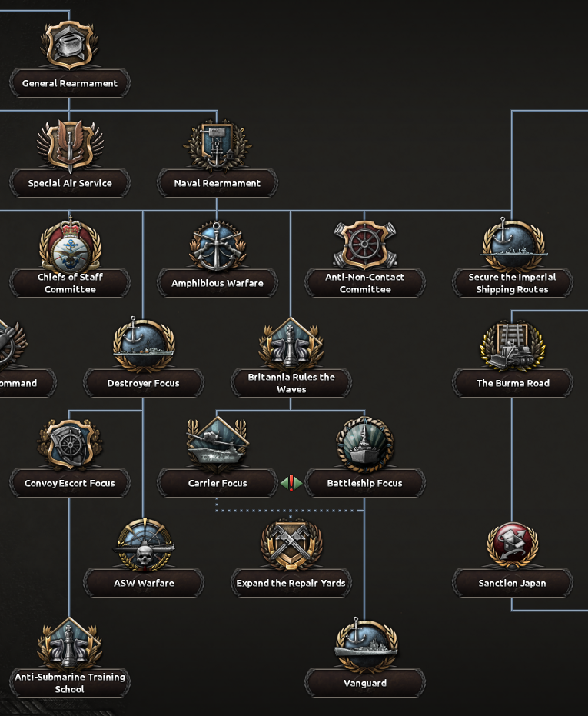Select Expand the Repair Yards label

(291, 583)
